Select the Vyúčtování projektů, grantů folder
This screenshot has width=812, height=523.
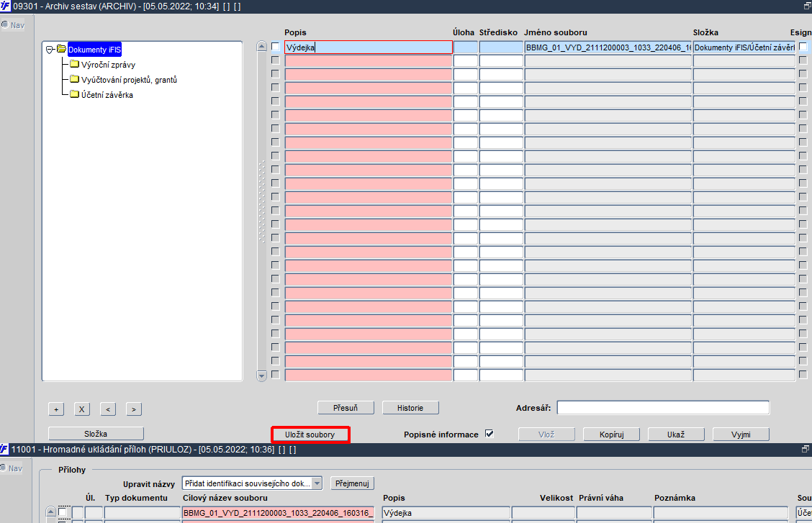pos(129,80)
